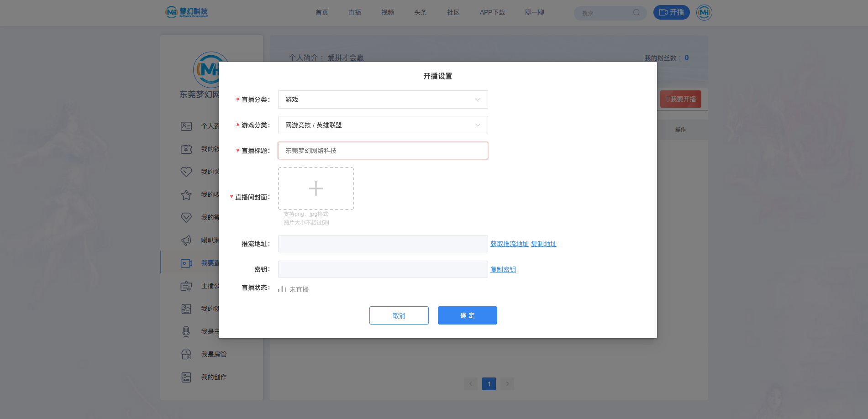Click the search magnifier icon
The height and width of the screenshot is (419, 868).
637,13
